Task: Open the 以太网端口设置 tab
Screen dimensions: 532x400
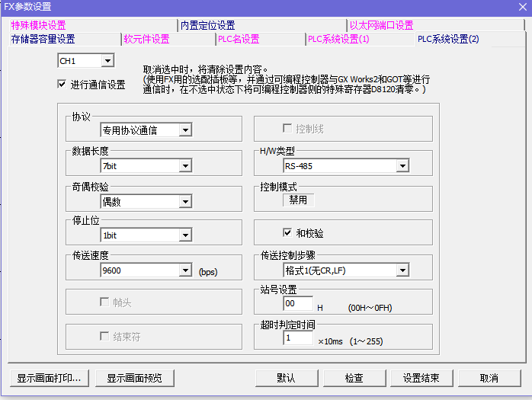Action: pos(381,26)
